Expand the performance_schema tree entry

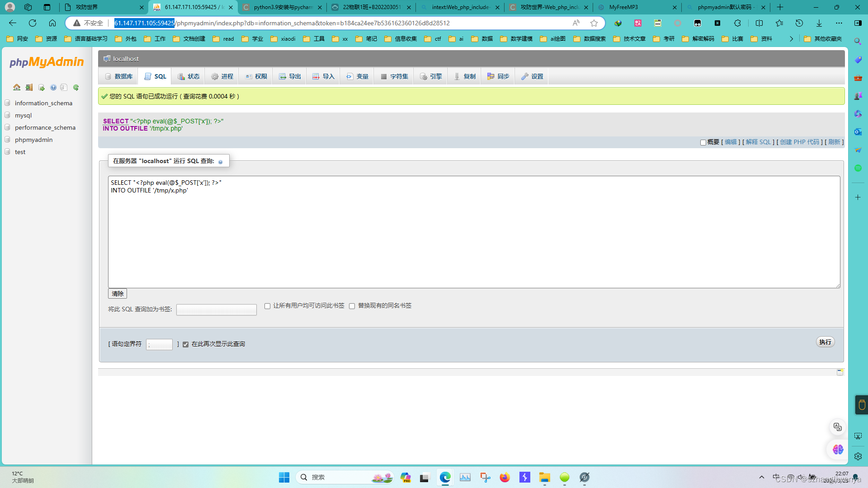7,127
